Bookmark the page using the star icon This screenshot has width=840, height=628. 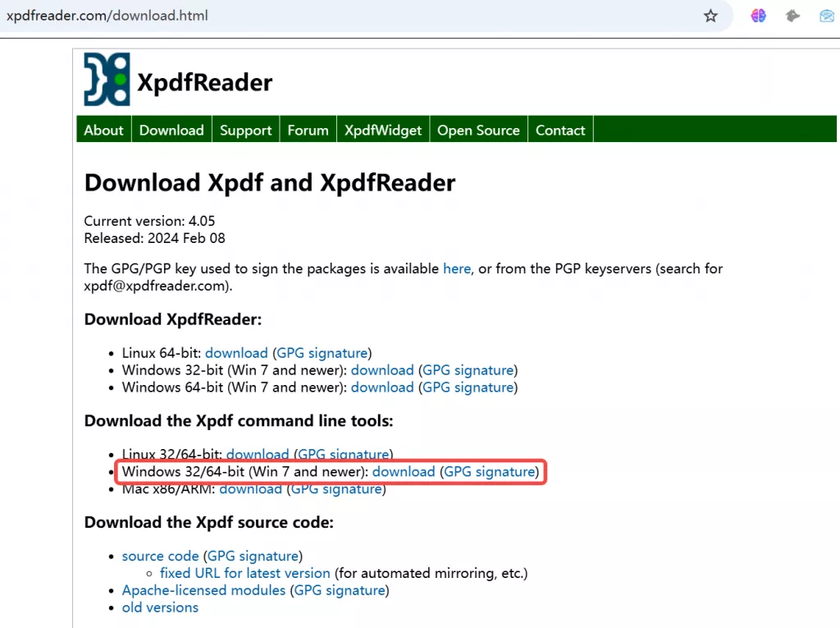coord(710,15)
